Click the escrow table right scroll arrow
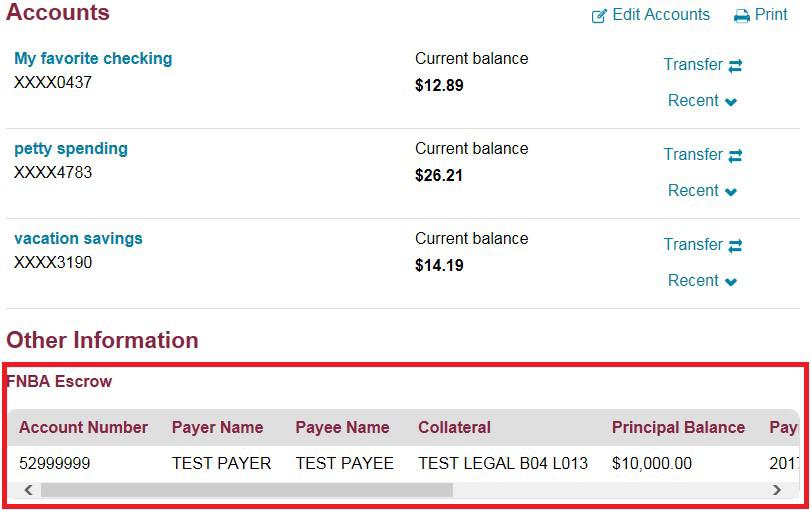 click(x=777, y=490)
